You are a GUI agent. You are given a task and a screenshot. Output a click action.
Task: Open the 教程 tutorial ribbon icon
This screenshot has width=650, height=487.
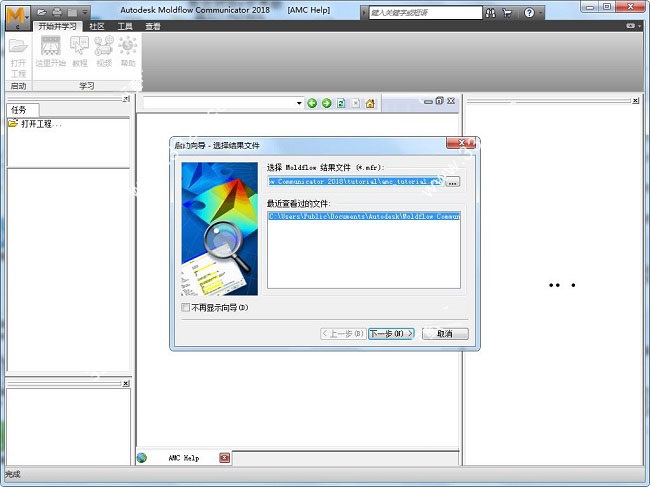(x=80, y=51)
